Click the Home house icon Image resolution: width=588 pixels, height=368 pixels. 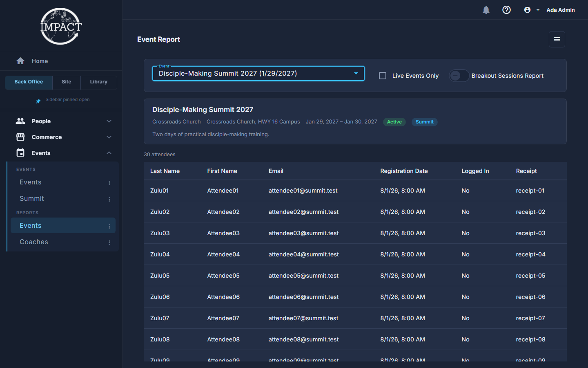(20, 61)
